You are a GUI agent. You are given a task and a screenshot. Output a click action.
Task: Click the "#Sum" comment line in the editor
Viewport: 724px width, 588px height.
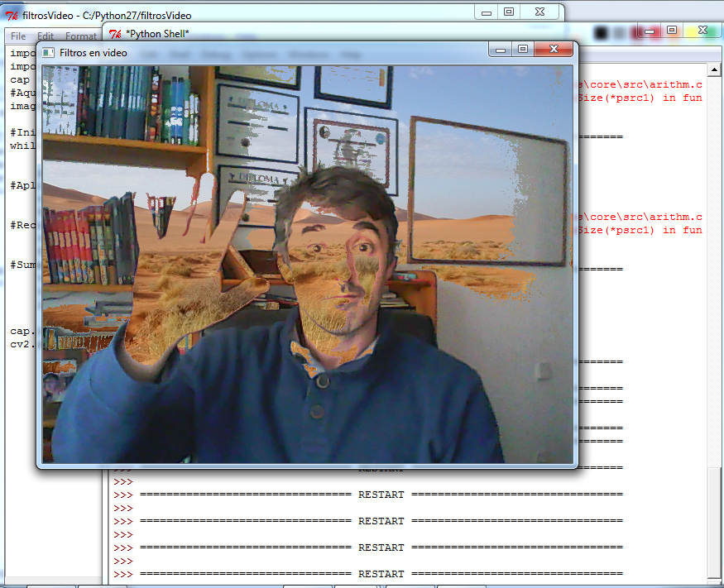(x=22, y=265)
